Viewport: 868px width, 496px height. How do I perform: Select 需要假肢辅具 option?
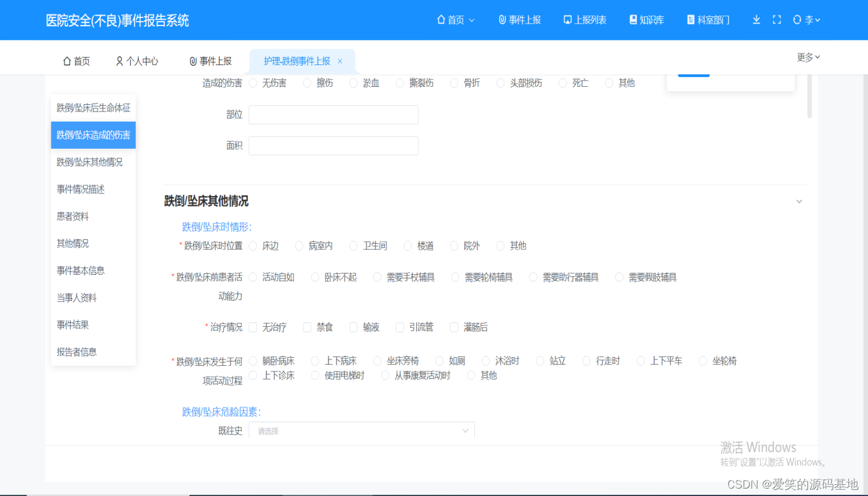(619, 277)
